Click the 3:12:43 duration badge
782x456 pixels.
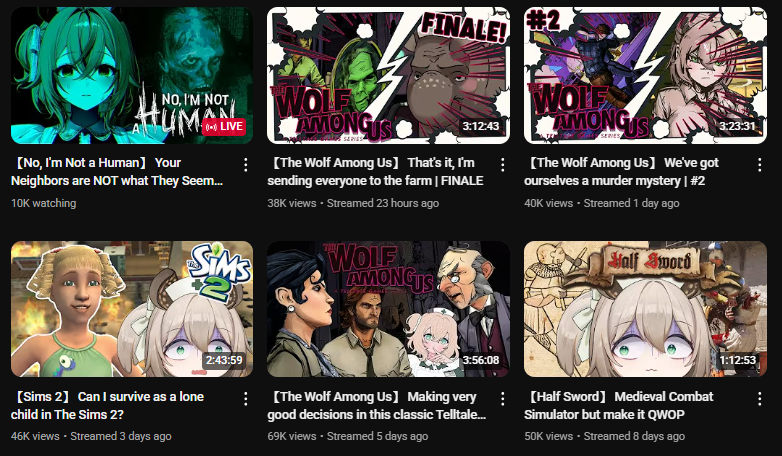coord(480,126)
